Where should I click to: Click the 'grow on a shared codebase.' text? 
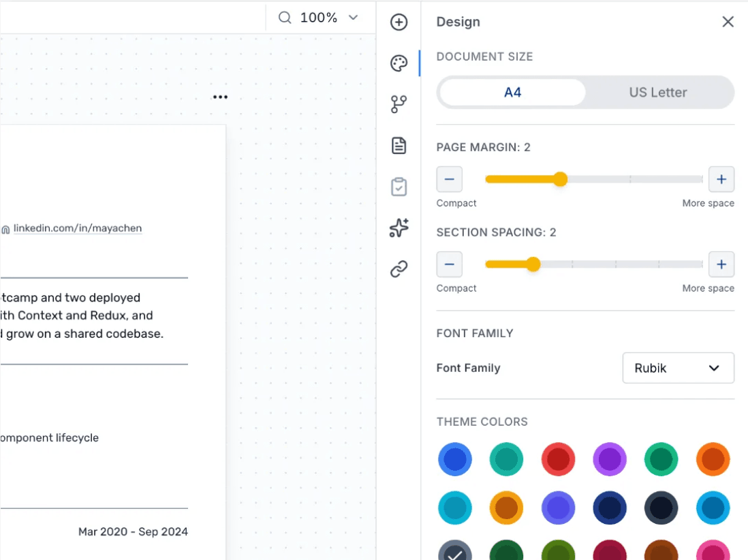point(85,334)
